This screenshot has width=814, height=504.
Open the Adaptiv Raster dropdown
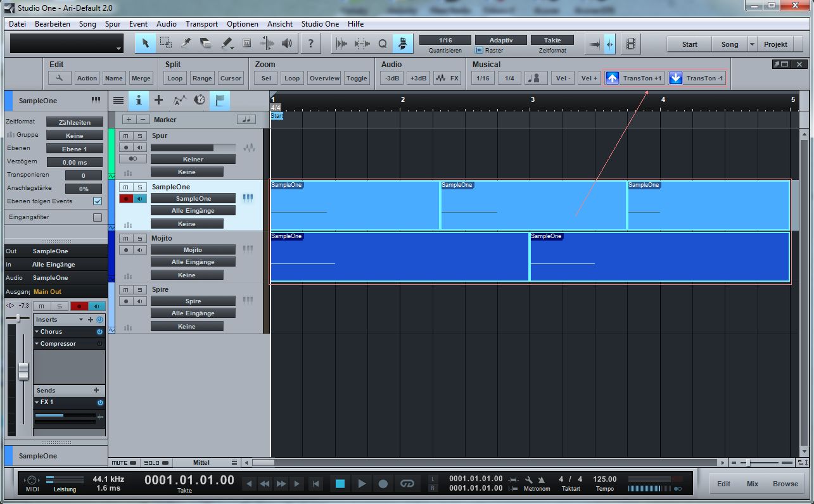[x=500, y=40]
